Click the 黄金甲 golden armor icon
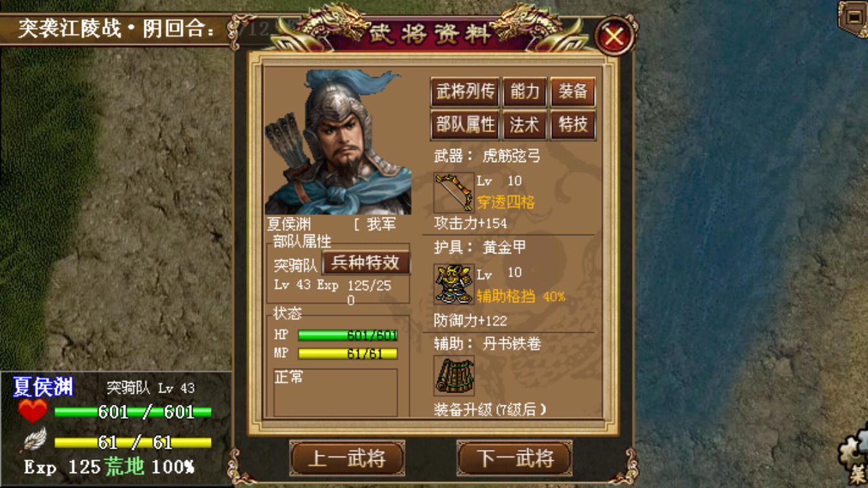The height and width of the screenshot is (488, 868). point(454,283)
